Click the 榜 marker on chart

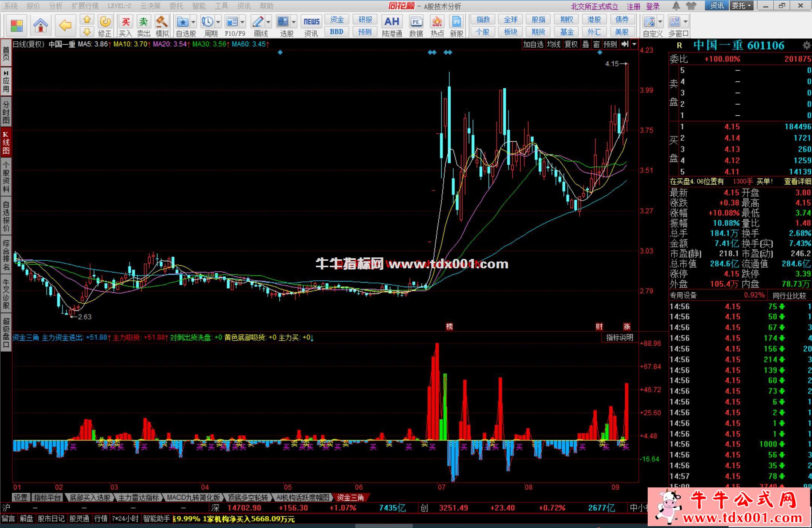tap(449, 327)
